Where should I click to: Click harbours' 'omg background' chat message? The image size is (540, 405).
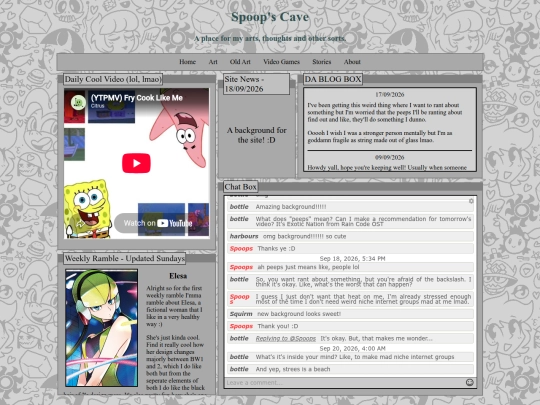(x=350, y=236)
